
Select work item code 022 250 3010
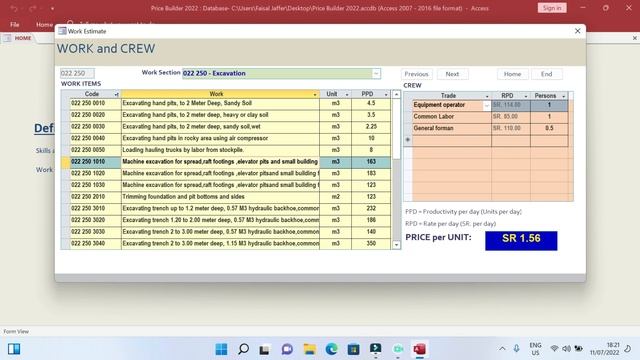(95, 209)
